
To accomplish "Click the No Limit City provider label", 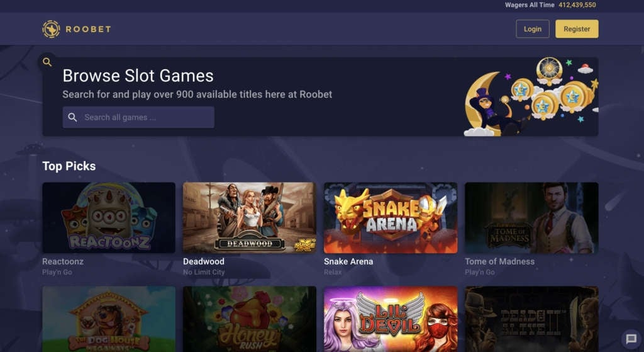I will (204, 272).
